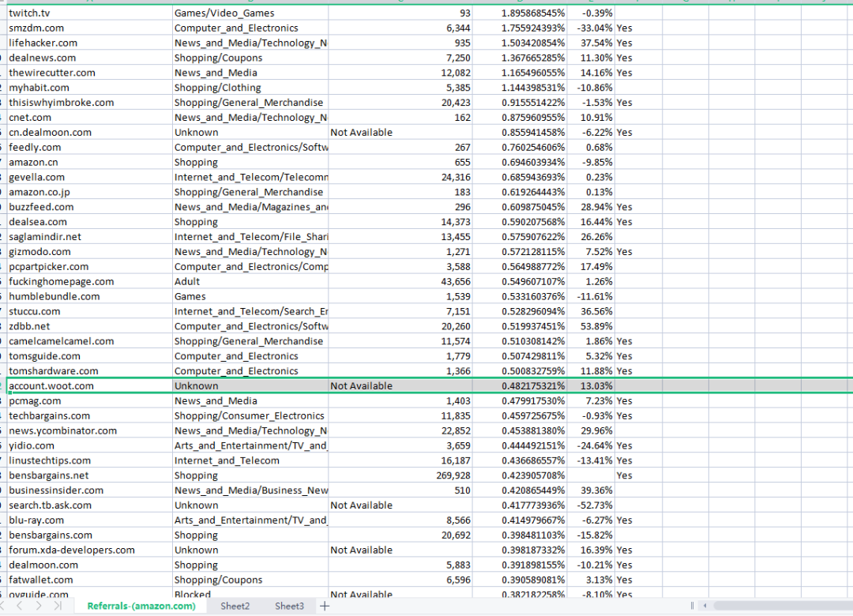
Task: Select the news.ycombinator.com cell
Action: 90,430
